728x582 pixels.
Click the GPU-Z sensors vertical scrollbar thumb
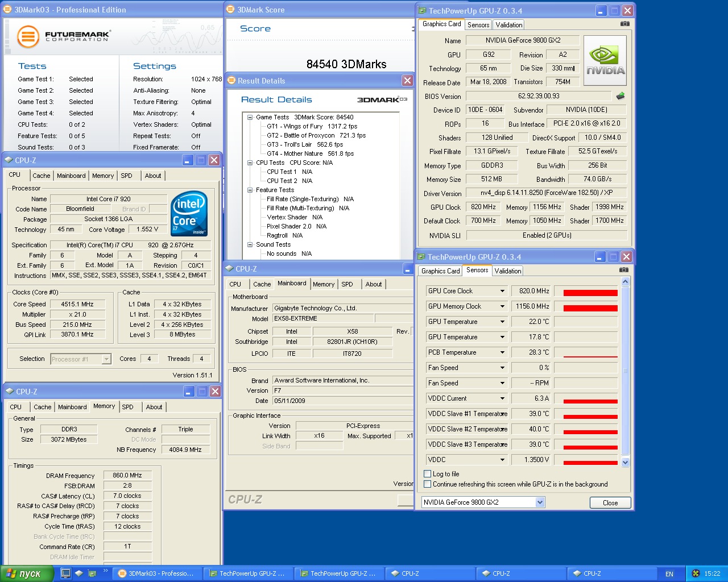625,371
